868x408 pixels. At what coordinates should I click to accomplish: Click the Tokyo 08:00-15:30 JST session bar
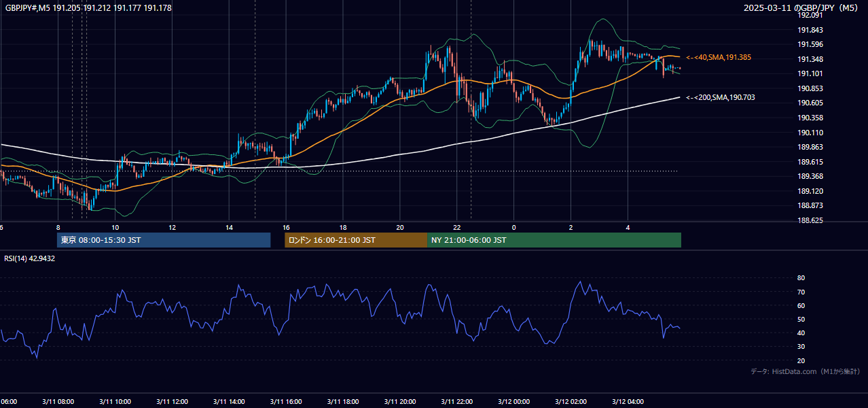click(164, 240)
